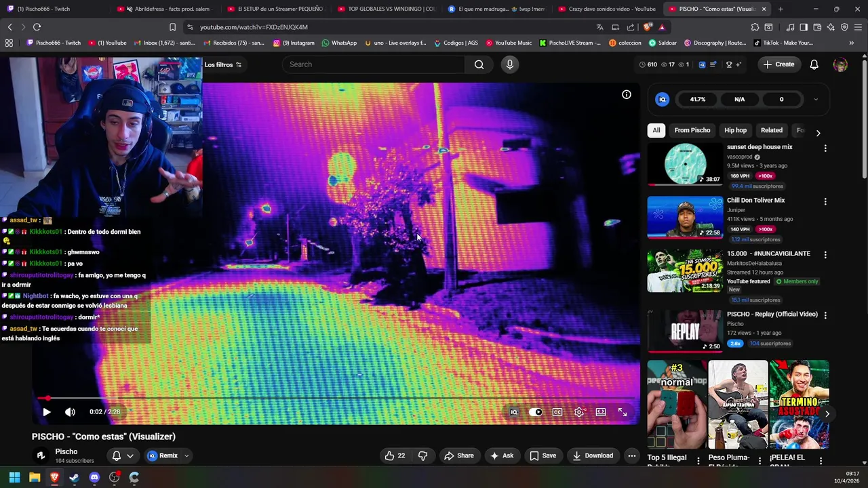Open options for PISCHO Replay video
This screenshot has height=488, width=868.
click(825, 315)
